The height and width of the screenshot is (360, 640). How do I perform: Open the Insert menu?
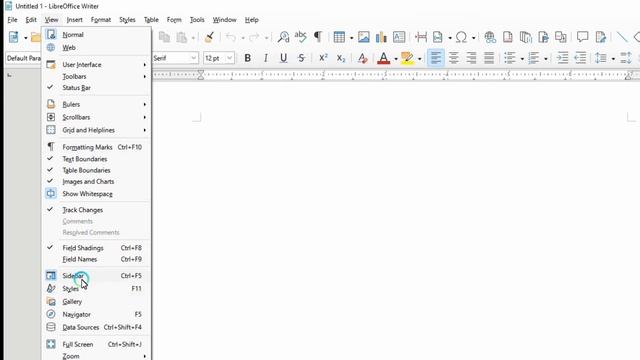[x=74, y=20]
